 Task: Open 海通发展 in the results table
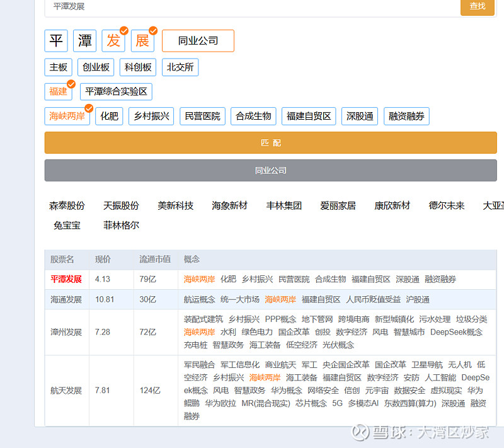(x=66, y=299)
